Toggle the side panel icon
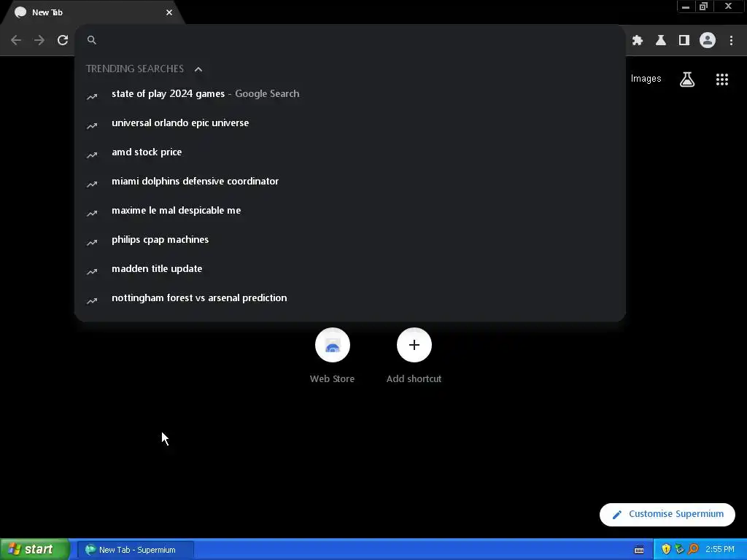Viewport: 747px width, 560px height. point(684,41)
